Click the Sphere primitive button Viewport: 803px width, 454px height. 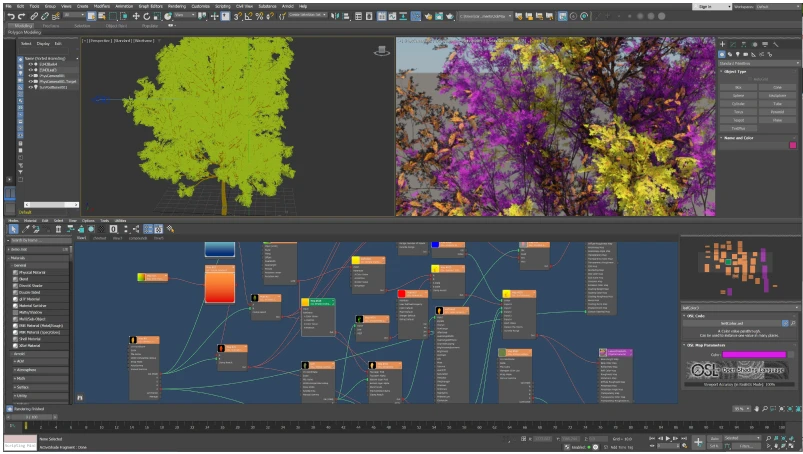coord(739,95)
